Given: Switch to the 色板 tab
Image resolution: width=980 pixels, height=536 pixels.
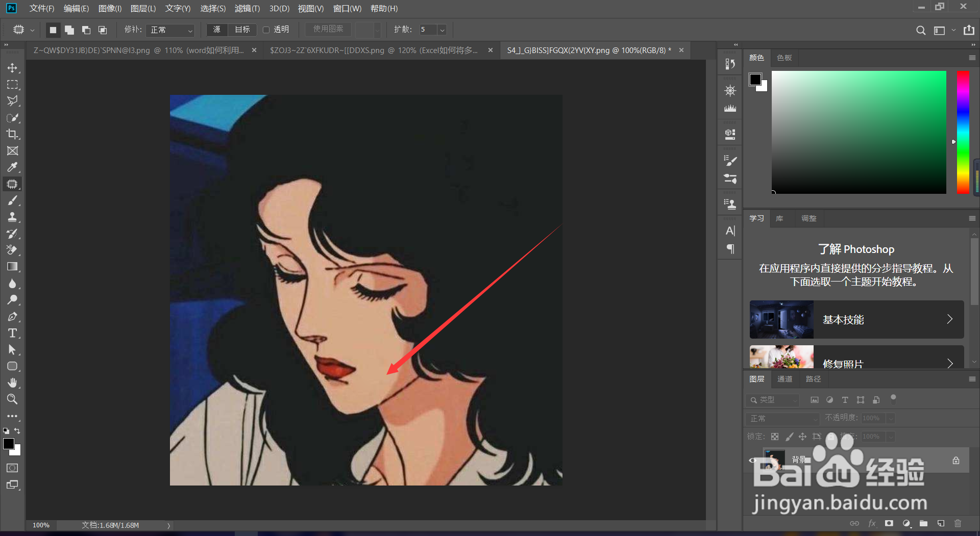Looking at the screenshot, I should tap(784, 58).
